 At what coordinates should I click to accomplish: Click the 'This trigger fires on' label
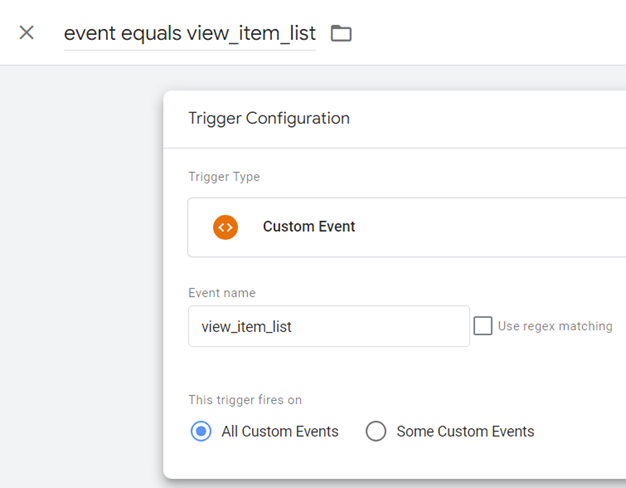point(245,400)
